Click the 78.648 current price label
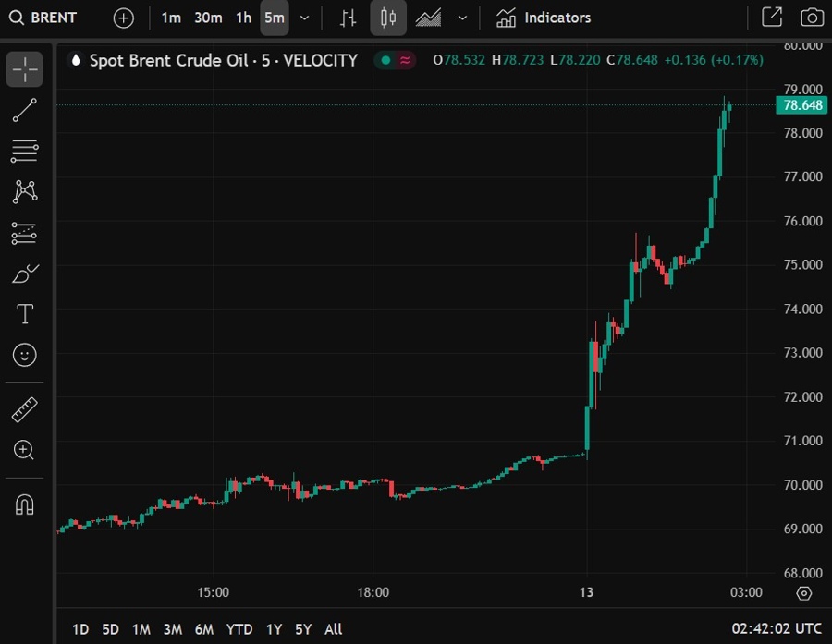This screenshot has height=644, width=832. (x=802, y=105)
